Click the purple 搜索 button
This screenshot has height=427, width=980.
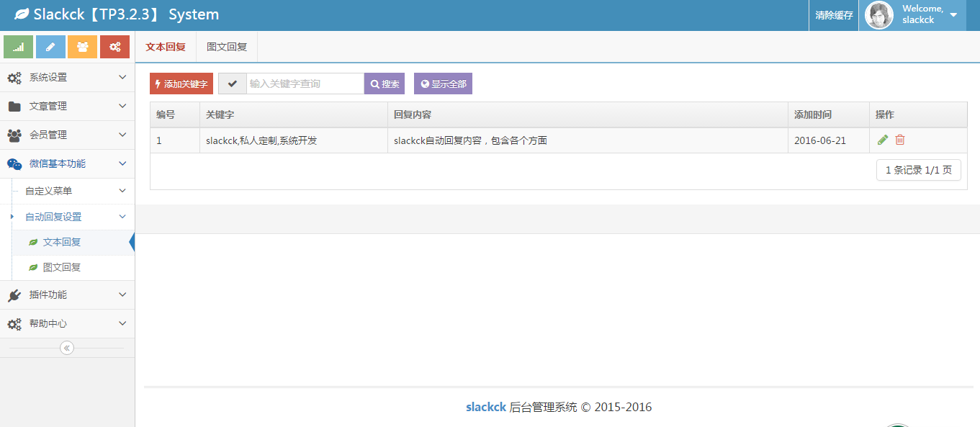[385, 84]
